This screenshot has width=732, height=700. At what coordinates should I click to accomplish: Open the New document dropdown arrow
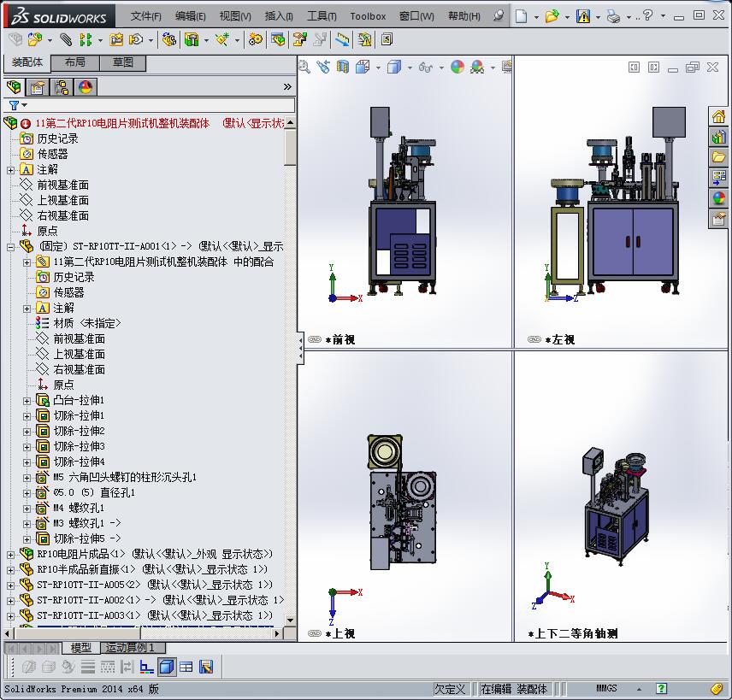[536, 17]
